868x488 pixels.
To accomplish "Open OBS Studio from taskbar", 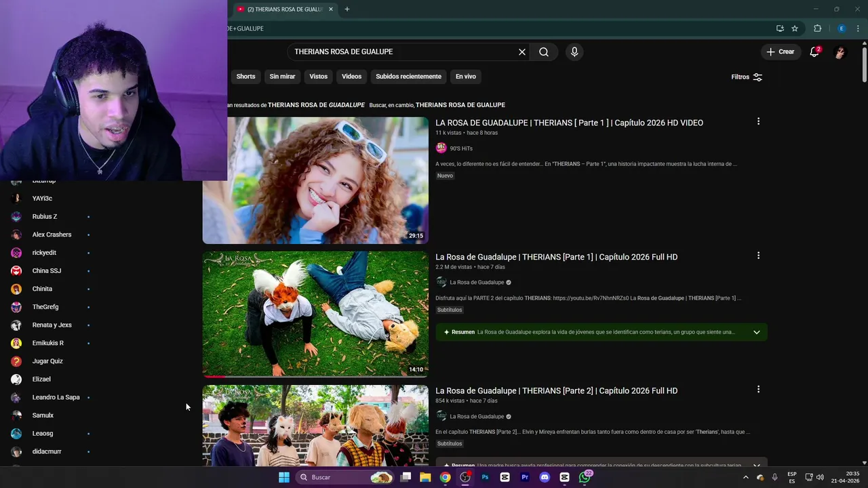I will (x=465, y=477).
